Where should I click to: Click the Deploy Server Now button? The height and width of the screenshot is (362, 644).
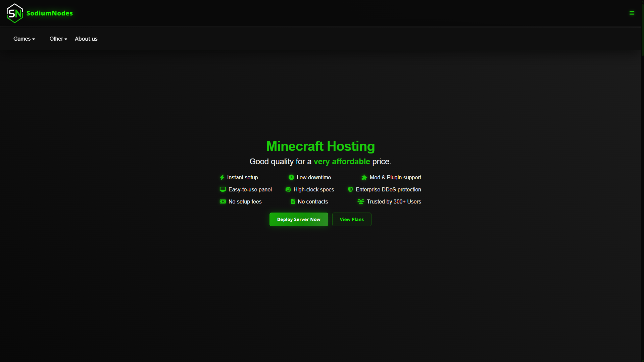pyautogui.click(x=299, y=219)
